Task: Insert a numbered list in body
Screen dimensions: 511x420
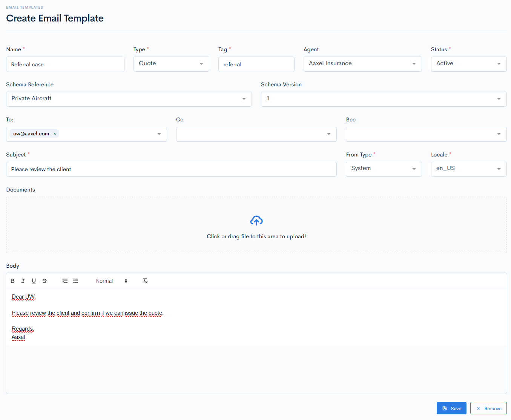Action: tap(65, 281)
